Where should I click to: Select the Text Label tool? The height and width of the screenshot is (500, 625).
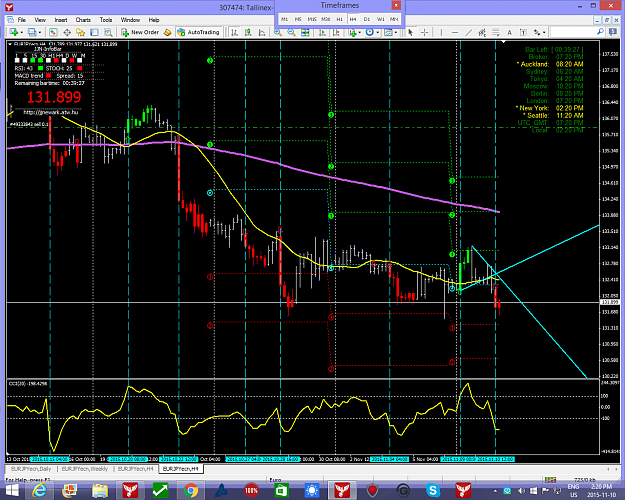click(523, 32)
